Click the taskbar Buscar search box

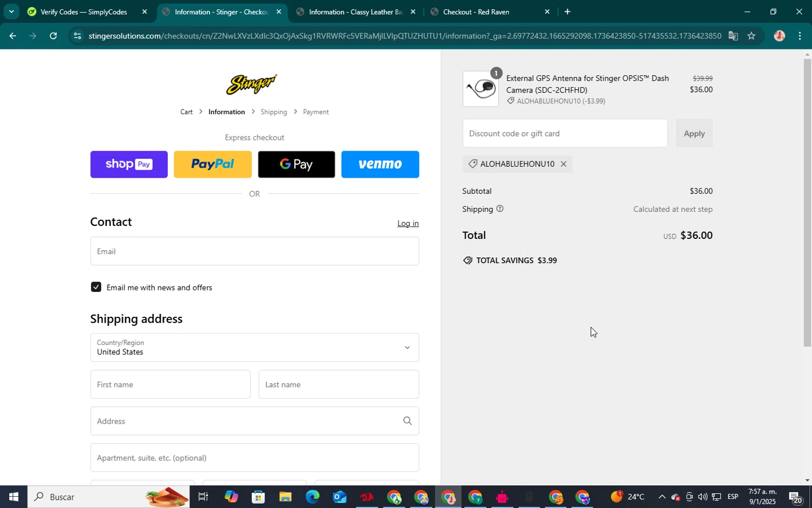click(x=108, y=497)
